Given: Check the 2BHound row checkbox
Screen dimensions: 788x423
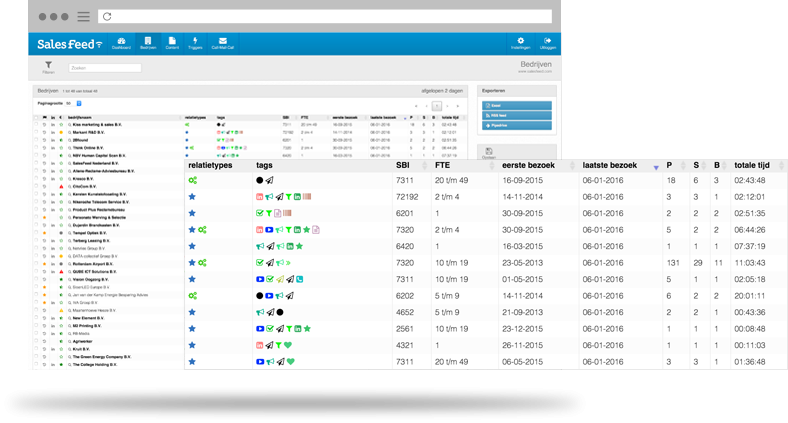Looking at the screenshot, I should [x=36, y=140].
